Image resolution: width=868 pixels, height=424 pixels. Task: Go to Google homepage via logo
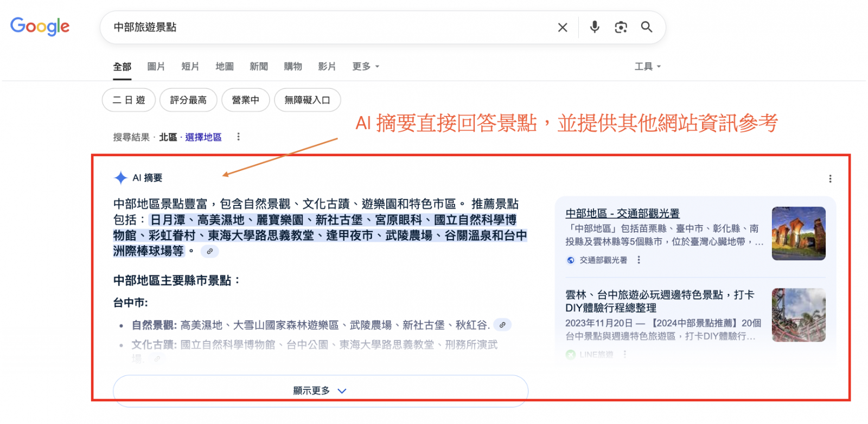40,27
